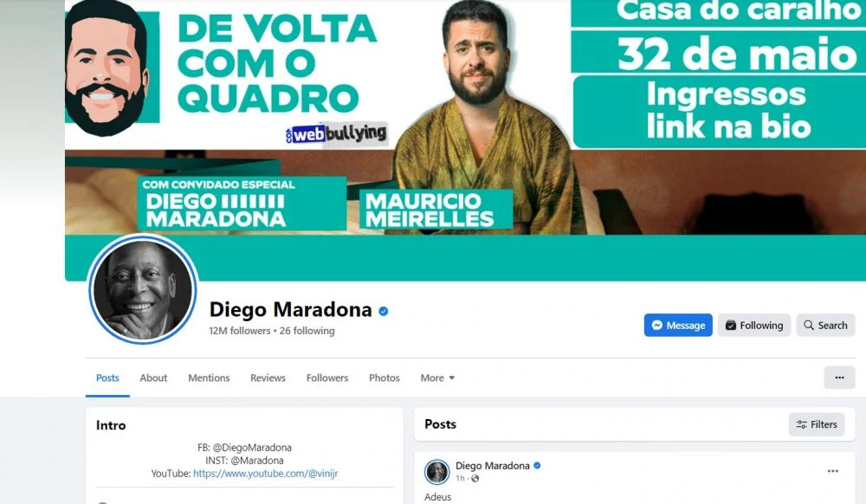Open the post's three-dots options menu

click(x=833, y=471)
